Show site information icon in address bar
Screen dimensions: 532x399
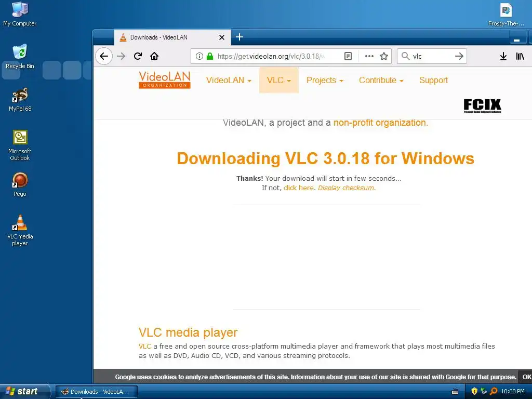199,56
